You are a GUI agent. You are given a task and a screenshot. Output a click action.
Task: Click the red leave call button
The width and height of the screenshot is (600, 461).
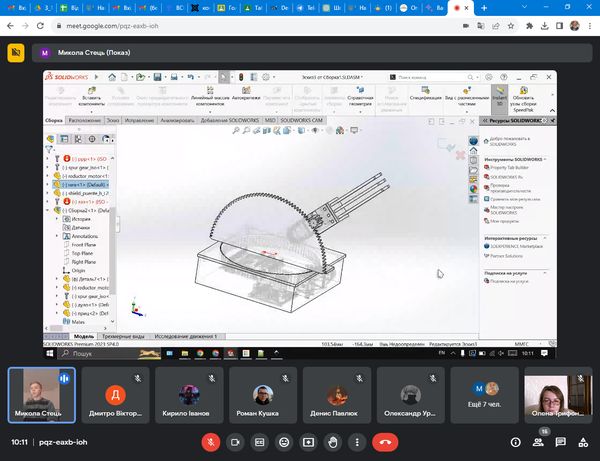[x=385, y=441]
